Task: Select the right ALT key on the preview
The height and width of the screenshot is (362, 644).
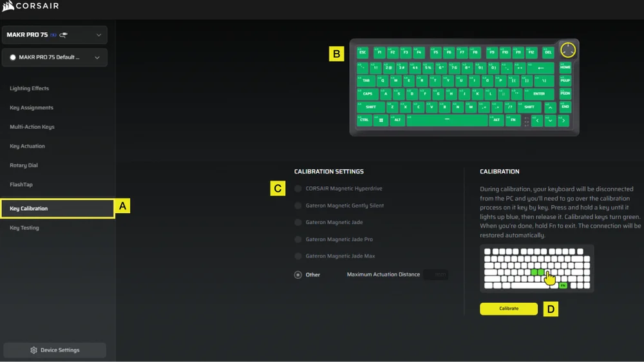Action: click(497, 120)
